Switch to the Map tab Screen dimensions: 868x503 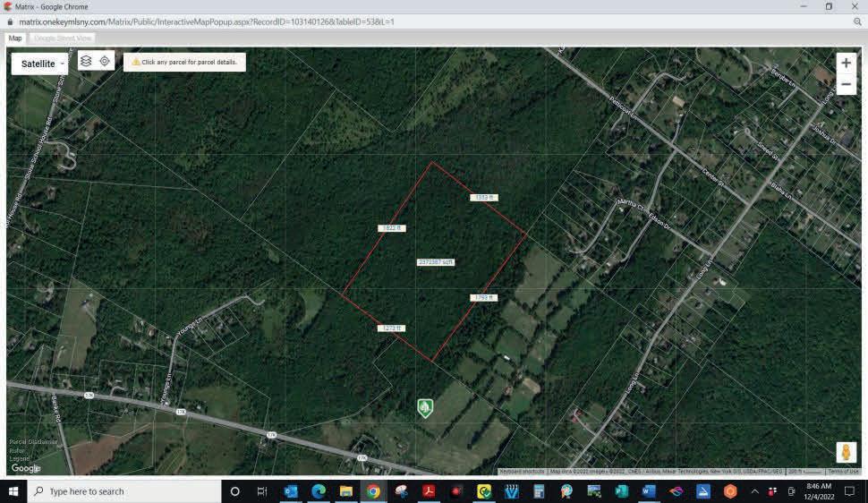[x=15, y=38]
